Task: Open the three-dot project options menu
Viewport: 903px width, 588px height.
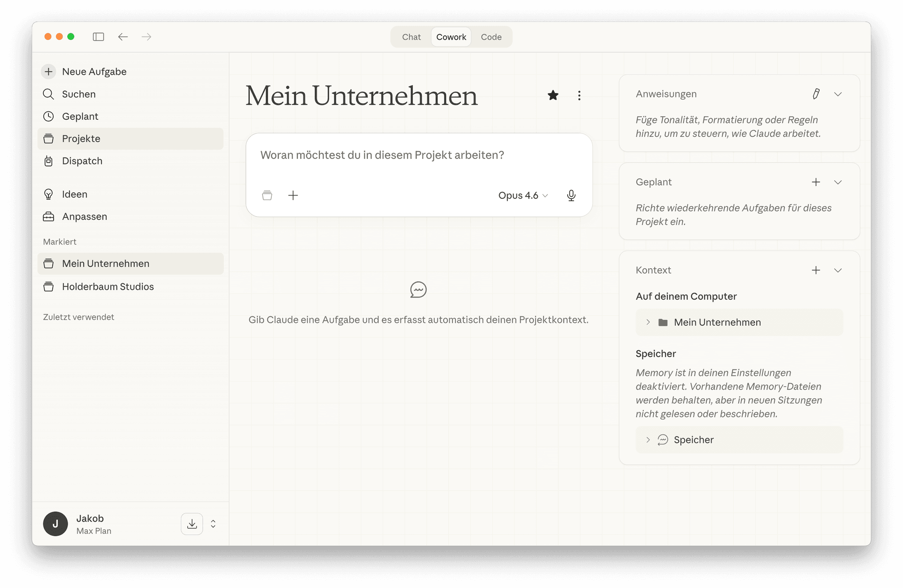Action: tap(579, 95)
